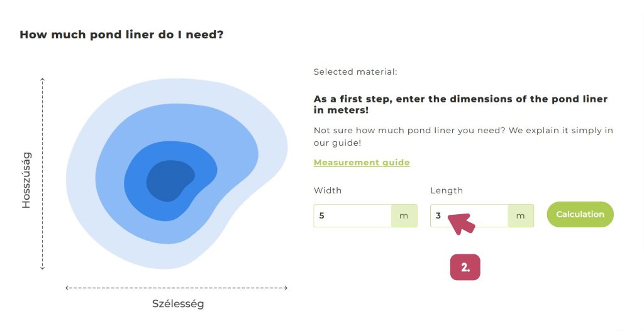Focus the Length input field
This screenshot has height=336, width=644.
469,215
